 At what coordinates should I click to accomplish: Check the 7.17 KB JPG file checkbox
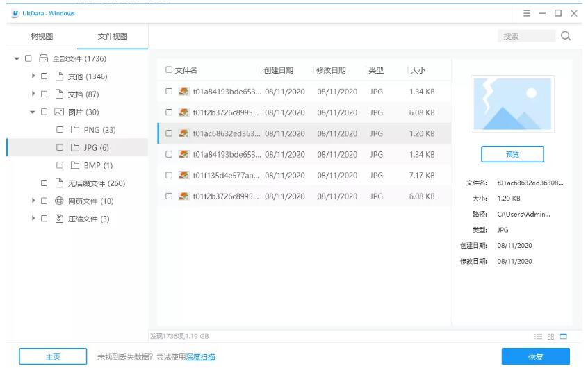[x=169, y=176]
